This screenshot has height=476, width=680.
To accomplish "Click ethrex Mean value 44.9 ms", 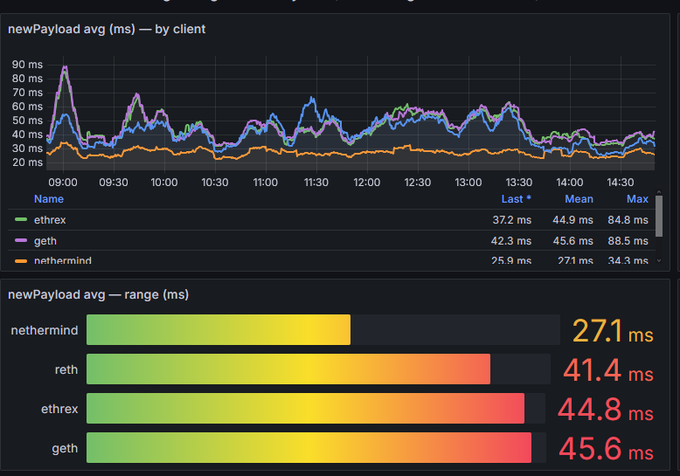I will pos(572,220).
